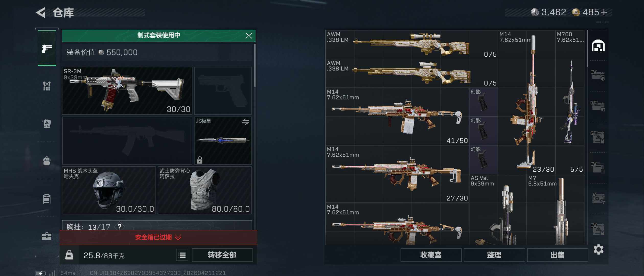Viewport: 644px width, 276px height.
Task: Click the back arrow next to 仓库
Action: pos(41,13)
